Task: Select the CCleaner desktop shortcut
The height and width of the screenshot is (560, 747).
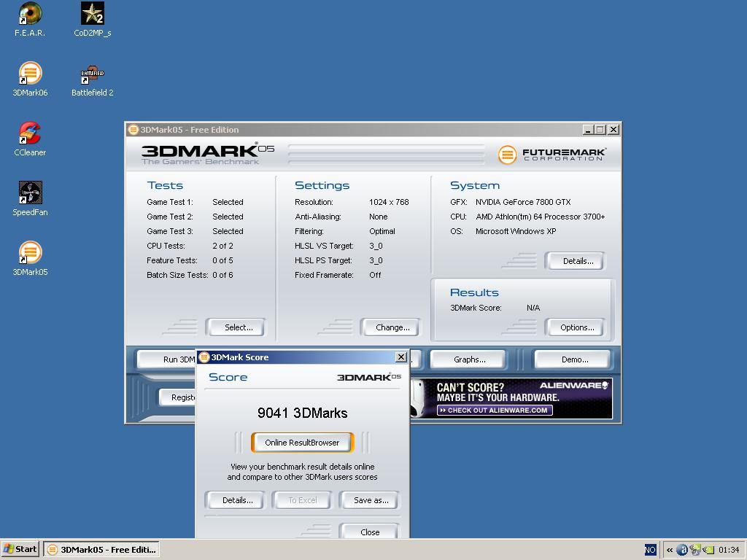Action: tap(30, 139)
